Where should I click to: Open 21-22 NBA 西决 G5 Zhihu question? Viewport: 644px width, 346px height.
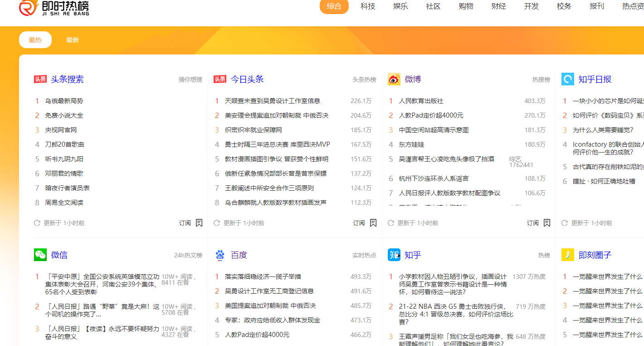click(456, 314)
